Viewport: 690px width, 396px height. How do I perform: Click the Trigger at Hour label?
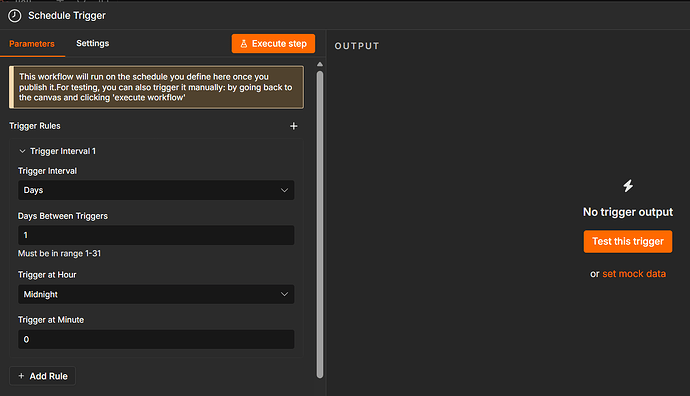pyautogui.click(x=47, y=275)
